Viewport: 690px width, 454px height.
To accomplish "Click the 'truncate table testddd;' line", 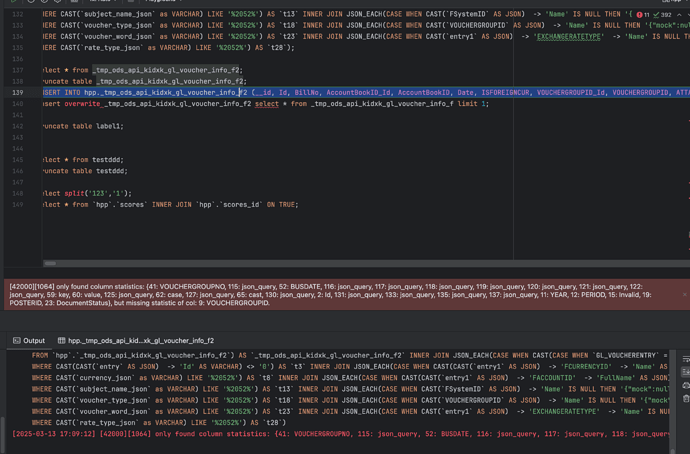I will click(85, 171).
